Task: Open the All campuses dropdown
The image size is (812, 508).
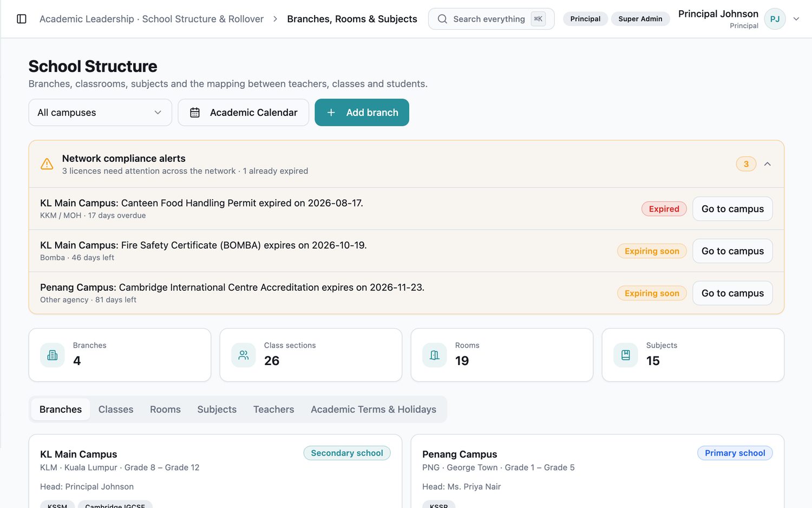Action: pos(100,113)
